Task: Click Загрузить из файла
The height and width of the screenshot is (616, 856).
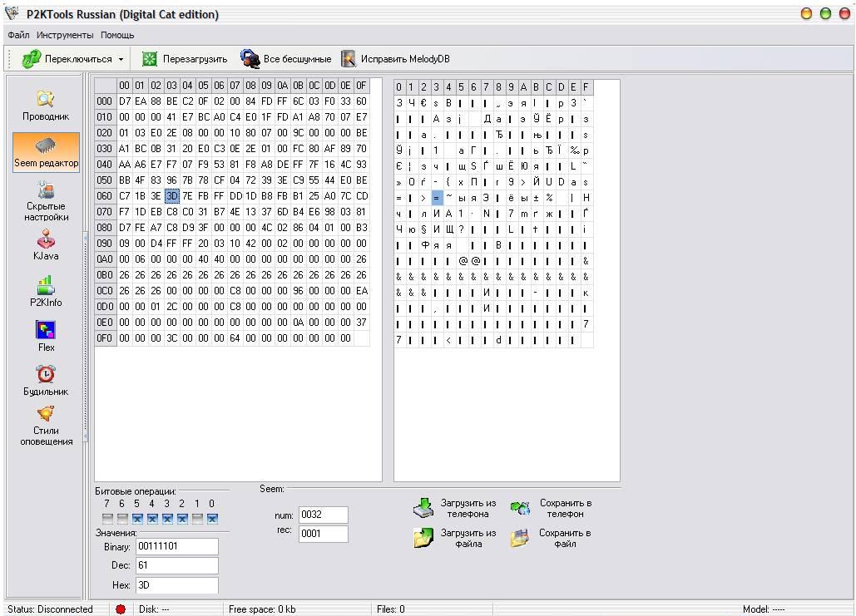Action: tap(454, 538)
